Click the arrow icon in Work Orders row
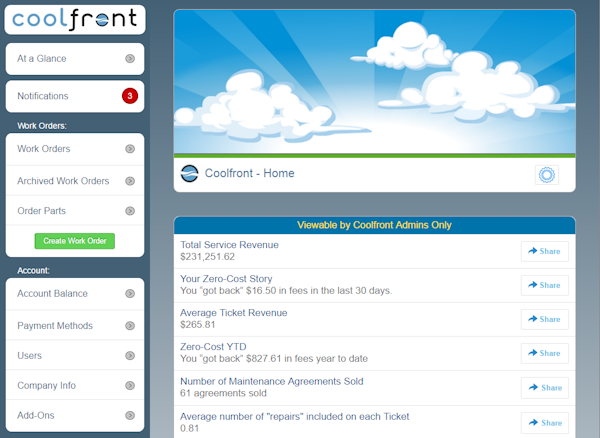The height and width of the screenshot is (438, 600). [x=130, y=149]
